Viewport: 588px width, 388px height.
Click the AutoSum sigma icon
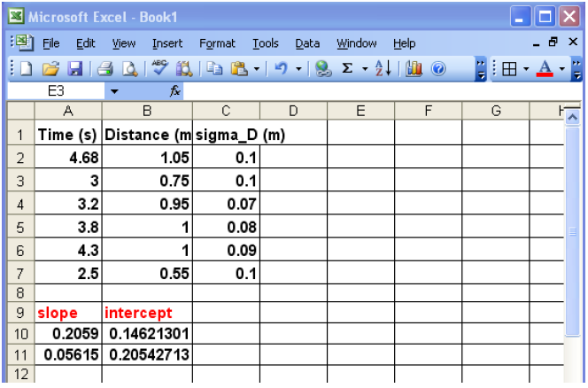tap(348, 67)
